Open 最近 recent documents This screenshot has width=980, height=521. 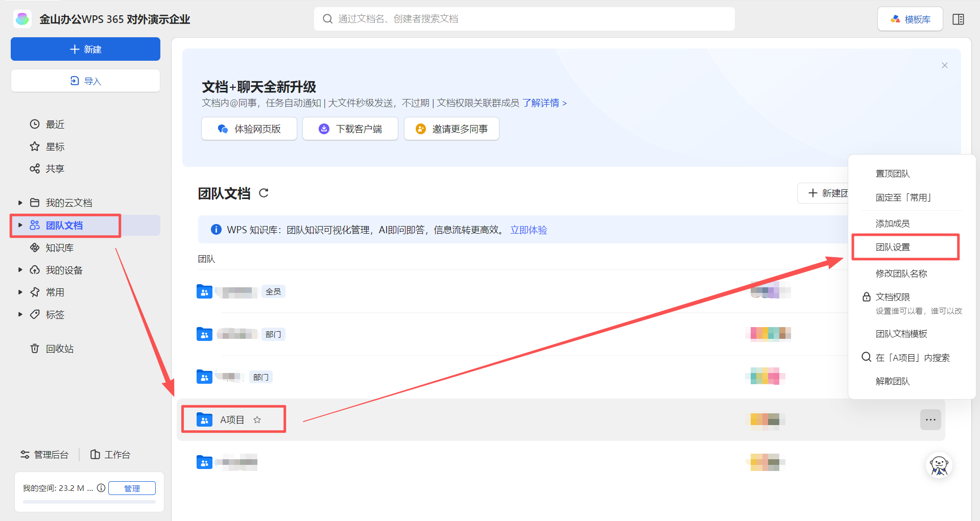pos(55,124)
